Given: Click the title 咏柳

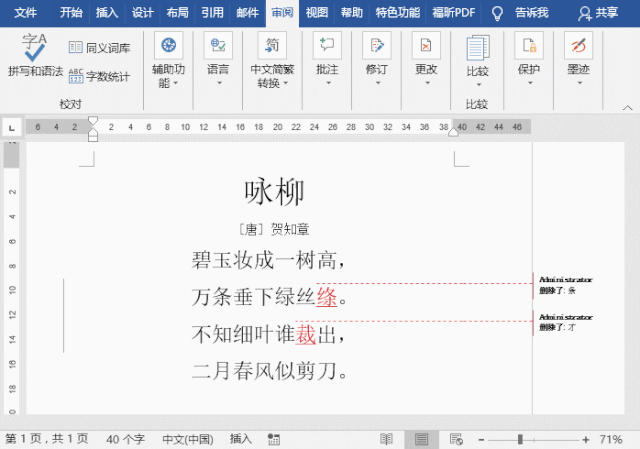Looking at the screenshot, I should coord(274,192).
